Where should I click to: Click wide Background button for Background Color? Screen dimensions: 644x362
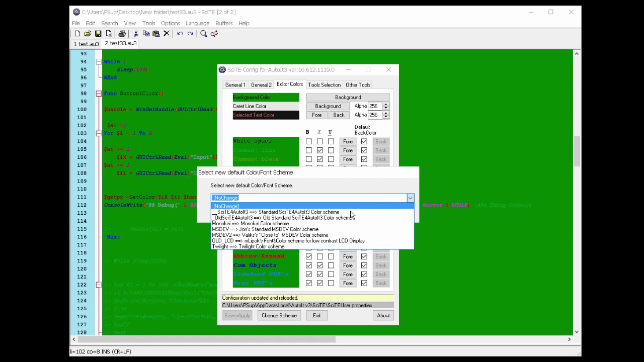point(348,98)
